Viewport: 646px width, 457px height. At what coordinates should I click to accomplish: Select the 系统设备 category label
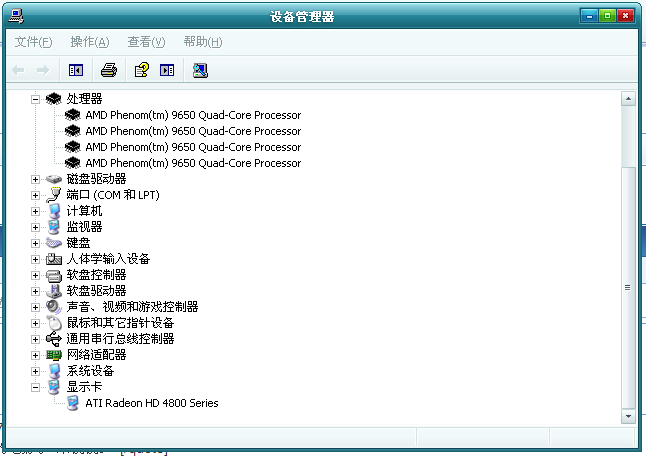(x=90, y=371)
